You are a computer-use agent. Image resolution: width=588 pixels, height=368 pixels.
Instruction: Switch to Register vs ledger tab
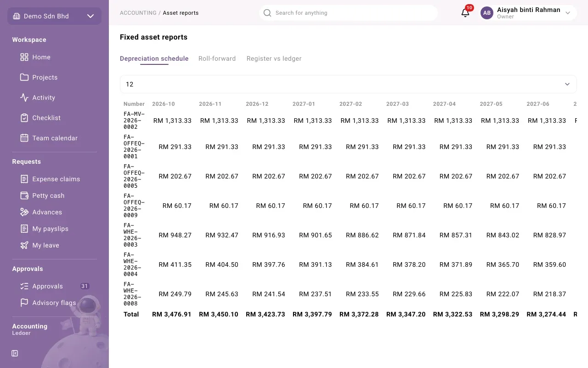[274, 58]
